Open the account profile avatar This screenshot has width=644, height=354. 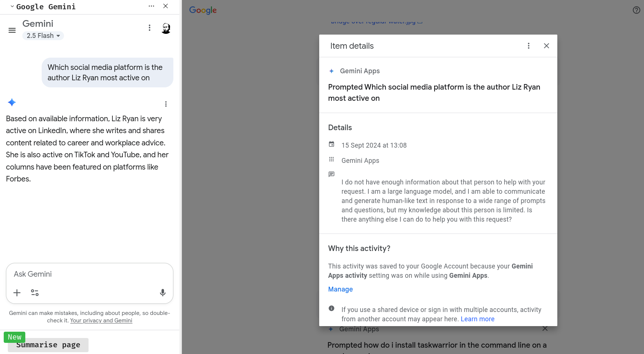(166, 28)
